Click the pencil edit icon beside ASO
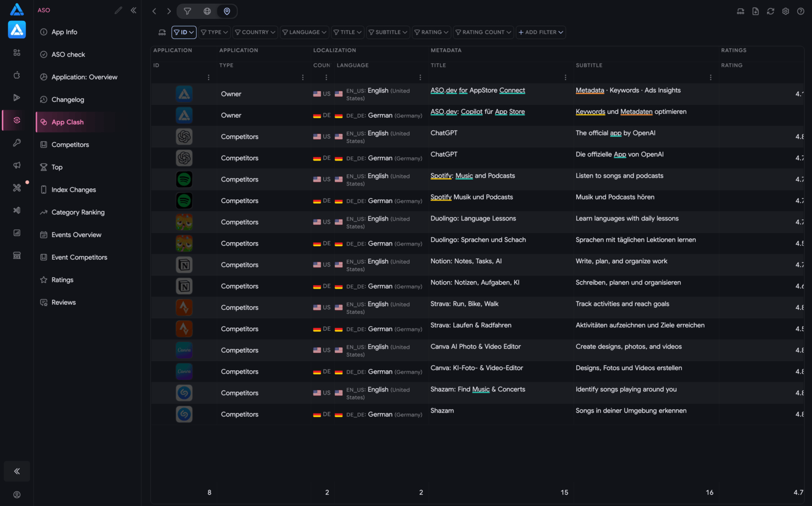 (x=118, y=10)
